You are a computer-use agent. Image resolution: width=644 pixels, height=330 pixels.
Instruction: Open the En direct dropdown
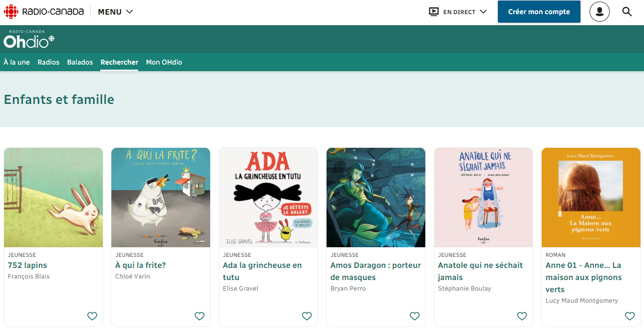458,12
